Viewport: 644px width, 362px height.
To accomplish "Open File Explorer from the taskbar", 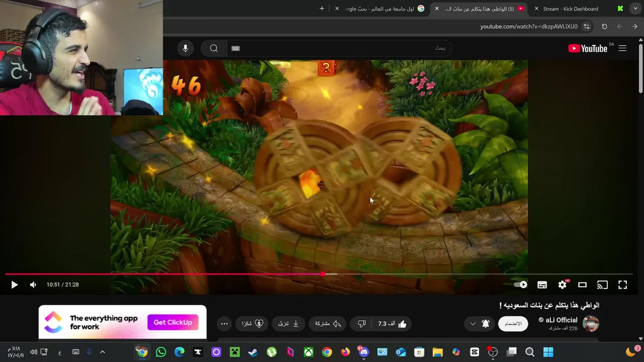I will click(438, 352).
